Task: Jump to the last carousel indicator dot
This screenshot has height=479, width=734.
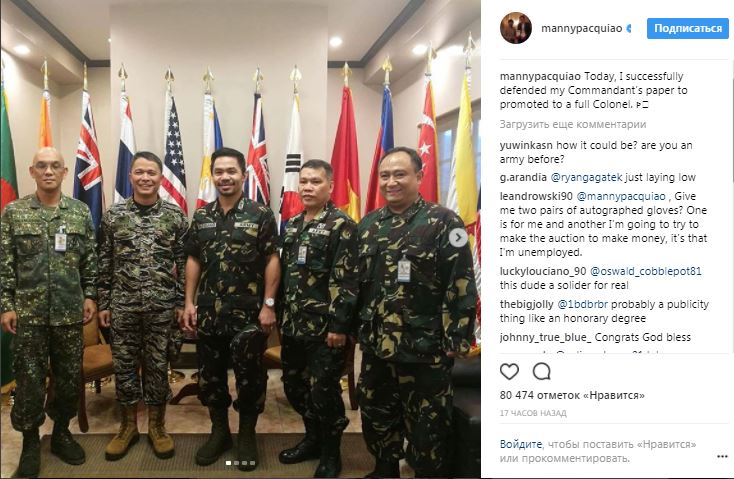Action: [x=252, y=463]
